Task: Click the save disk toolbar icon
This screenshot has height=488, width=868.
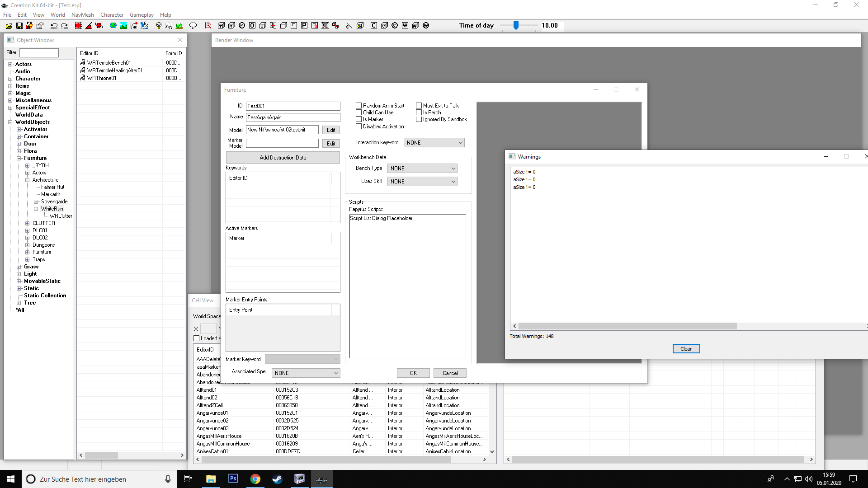Action: (x=19, y=26)
